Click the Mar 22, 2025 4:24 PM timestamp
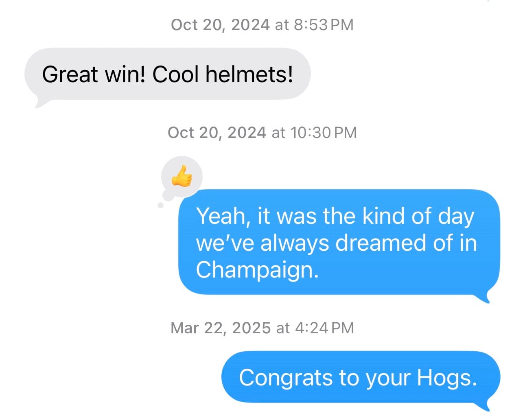 (262, 328)
